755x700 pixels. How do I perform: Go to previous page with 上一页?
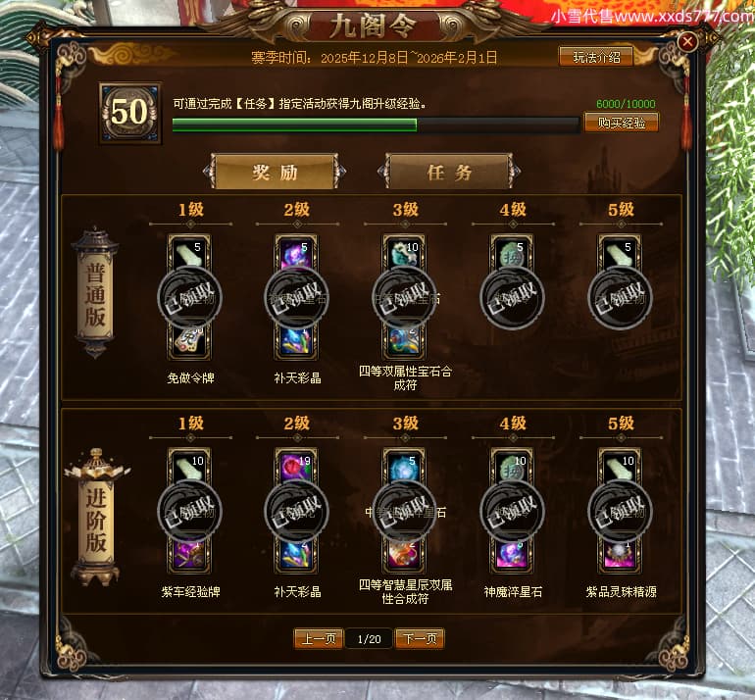(x=319, y=639)
